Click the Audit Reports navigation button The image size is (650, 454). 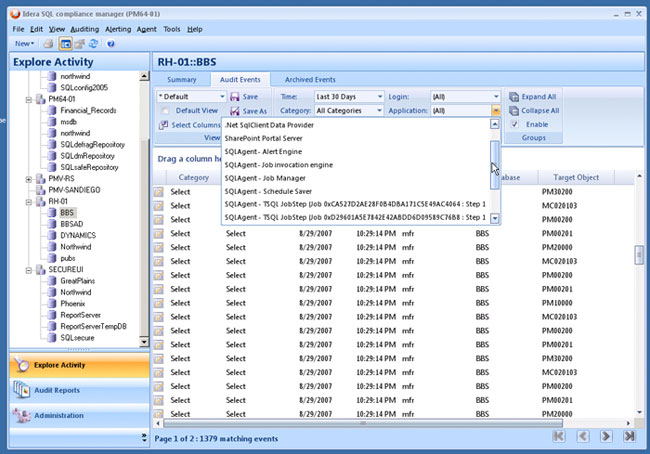point(79,390)
